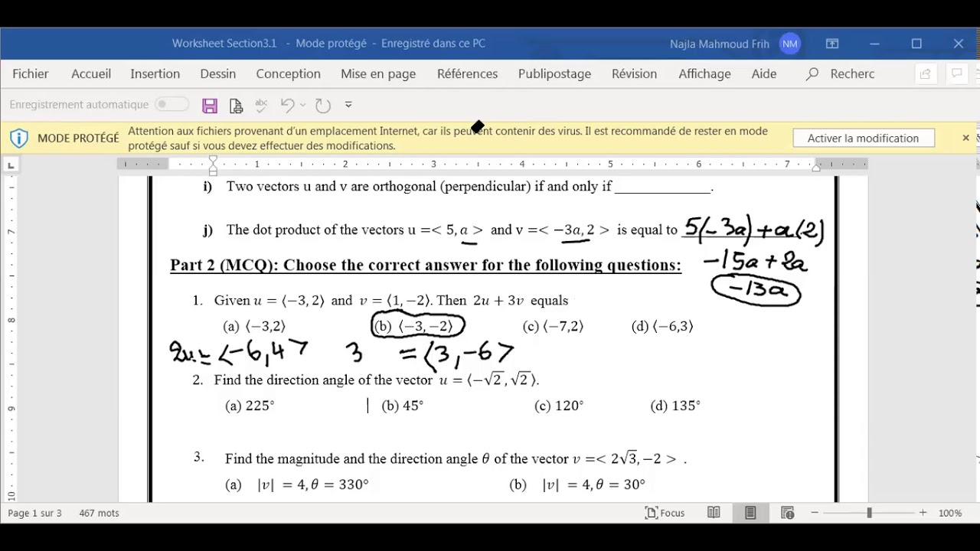980x551 pixels.
Task: Click the Comments speech bubble icon
Action: pyautogui.click(x=956, y=73)
